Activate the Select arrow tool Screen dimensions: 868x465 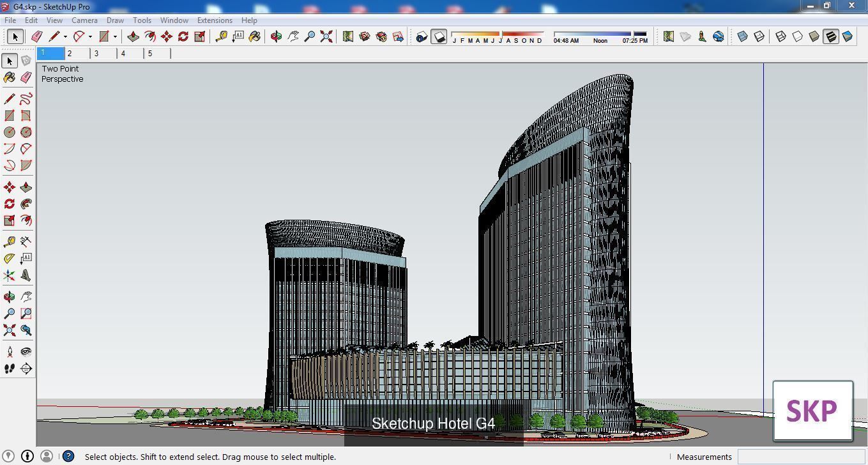[x=15, y=36]
